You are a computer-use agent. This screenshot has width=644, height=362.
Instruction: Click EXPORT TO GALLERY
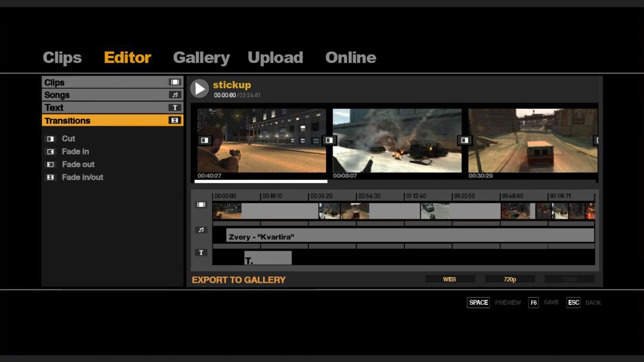[x=239, y=280]
